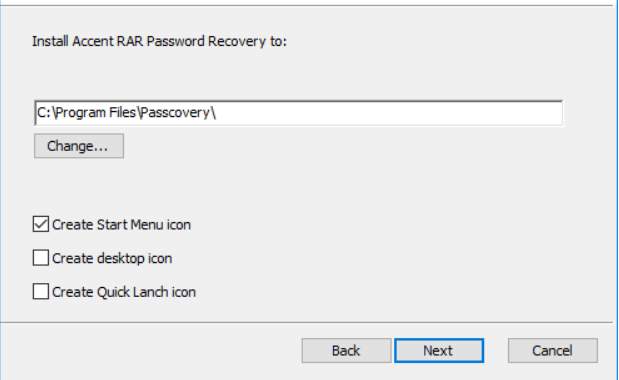Click the 'Create Quick Lanch icon' label text

coord(124,292)
